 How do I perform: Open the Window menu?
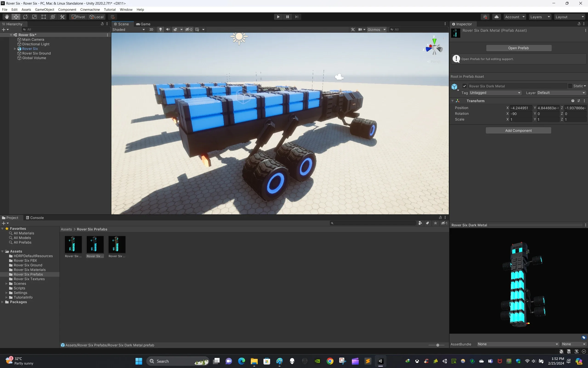[126, 9]
